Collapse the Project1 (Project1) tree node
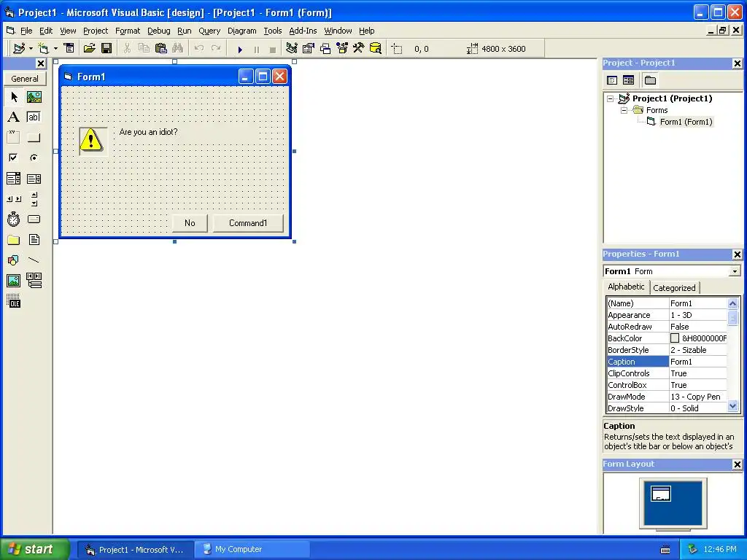 click(x=611, y=98)
